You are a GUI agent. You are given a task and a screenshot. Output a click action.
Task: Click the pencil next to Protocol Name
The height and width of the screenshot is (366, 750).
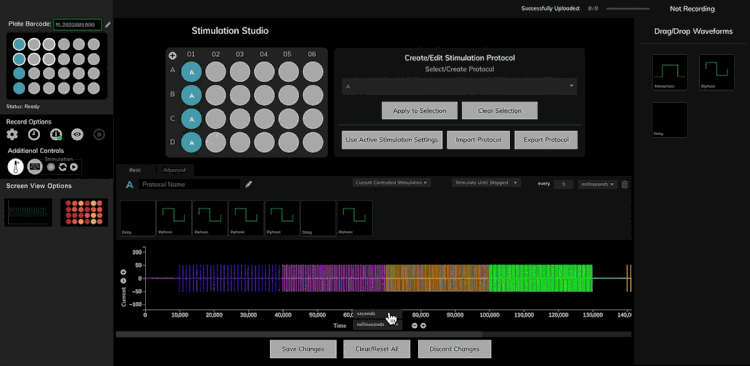coord(249,184)
